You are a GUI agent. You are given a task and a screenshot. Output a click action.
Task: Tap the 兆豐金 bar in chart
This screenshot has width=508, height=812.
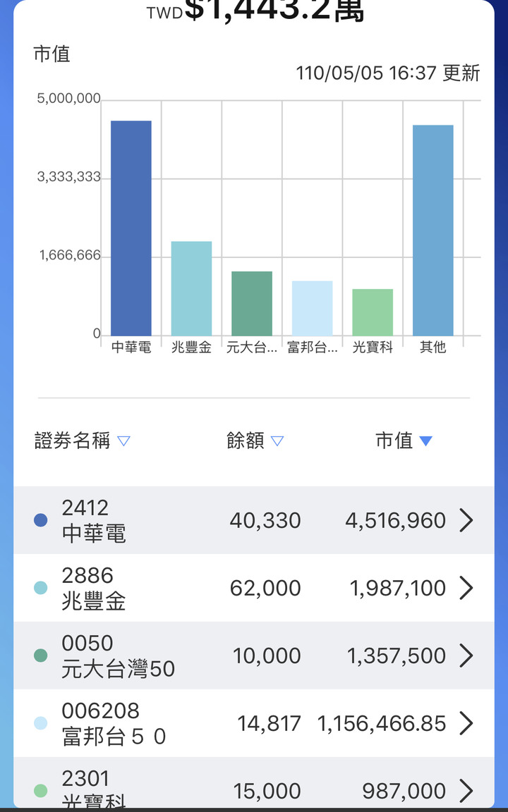coord(191,288)
